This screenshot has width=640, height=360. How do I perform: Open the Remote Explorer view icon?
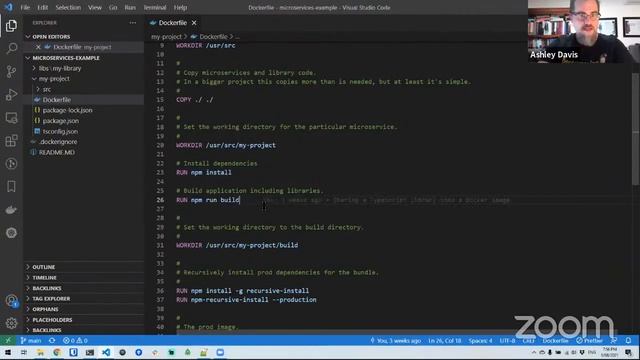click(x=11, y=118)
